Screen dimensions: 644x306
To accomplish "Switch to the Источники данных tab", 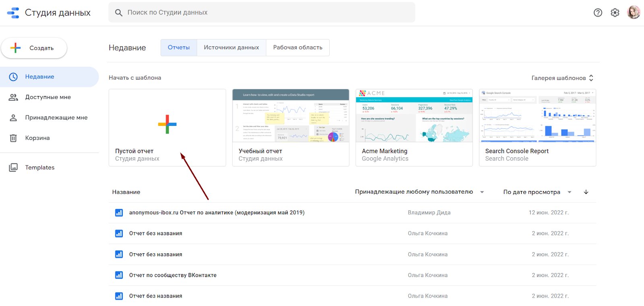I will (231, 47).
